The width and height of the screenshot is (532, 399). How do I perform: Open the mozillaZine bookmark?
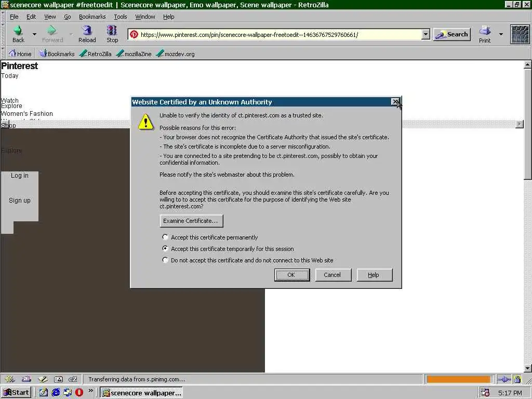[134, 54]
